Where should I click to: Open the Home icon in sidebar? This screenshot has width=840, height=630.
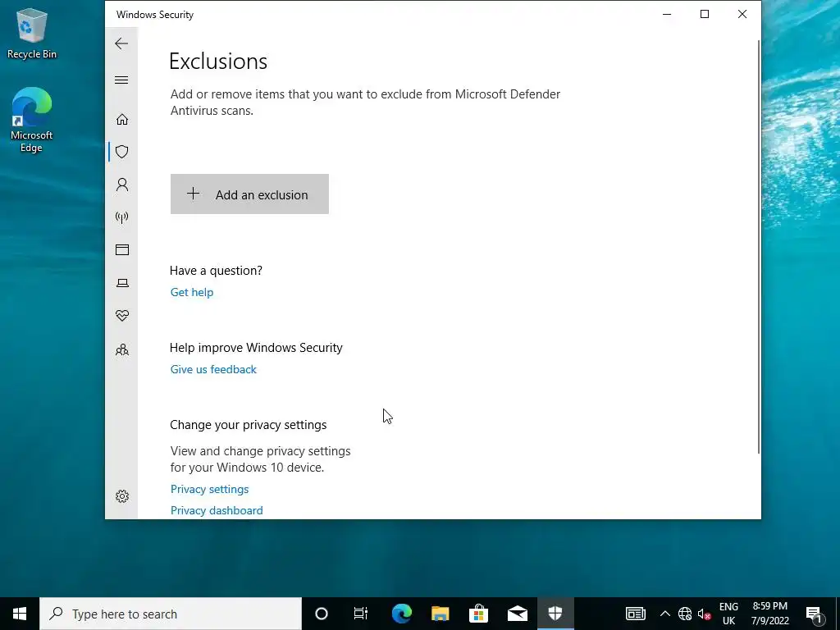pyautogui.click(x=122, y=119)
